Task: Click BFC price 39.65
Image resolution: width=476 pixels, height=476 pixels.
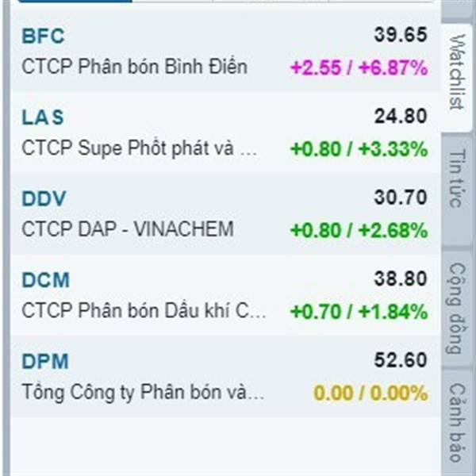Action: coord(401,35)
